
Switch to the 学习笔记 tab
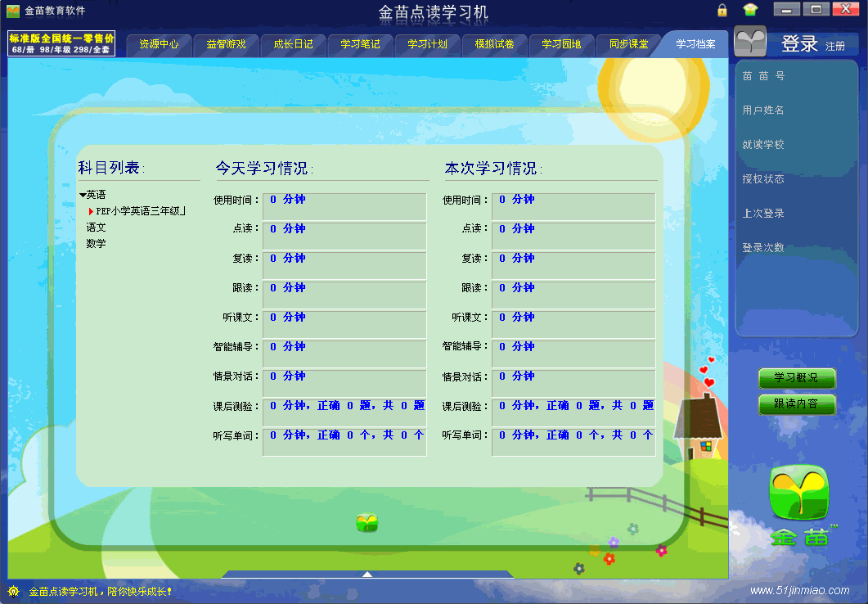click(x=361, y=44)
